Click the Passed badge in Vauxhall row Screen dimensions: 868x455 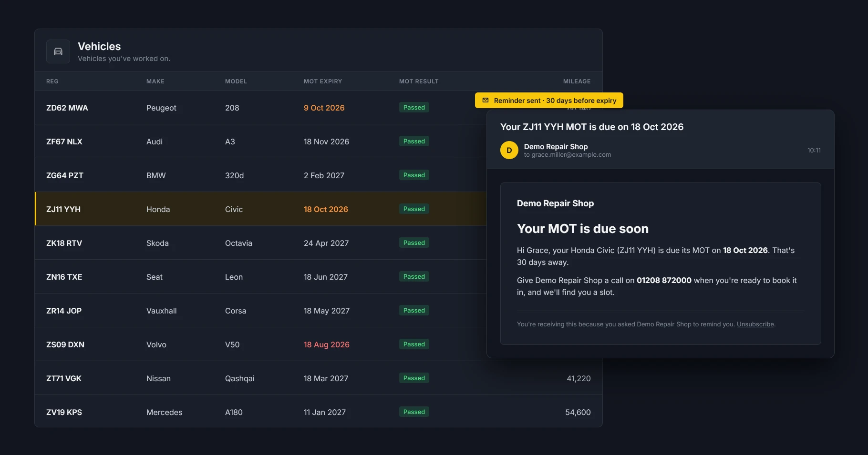(414, 310)
